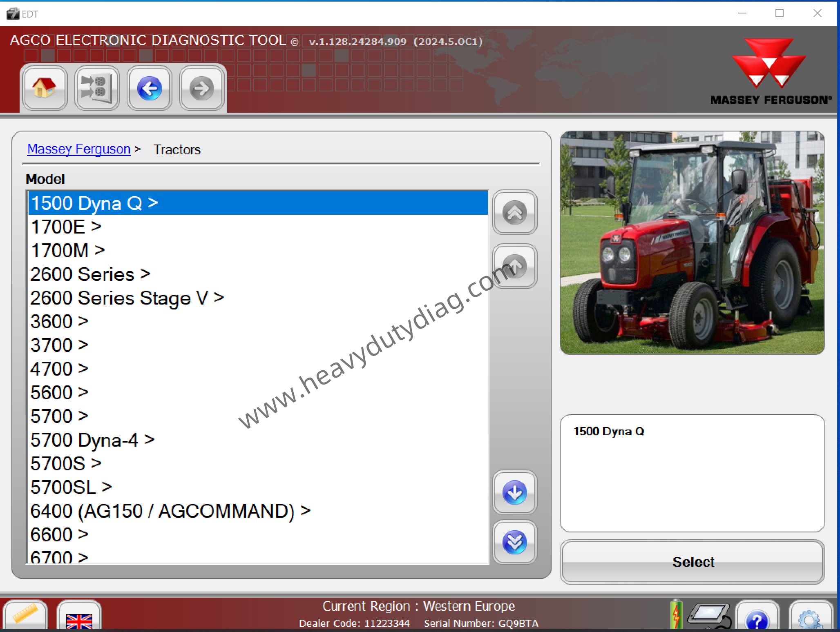The image size is (840, 632).
Task: Click the Massey Ferguson logo
Action: coord(771,71)
